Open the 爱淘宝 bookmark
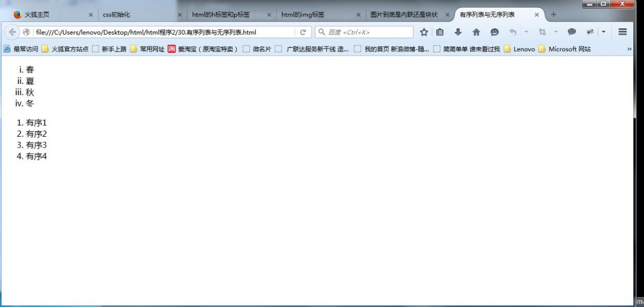644x307 pixels. (x=203, y=49)
